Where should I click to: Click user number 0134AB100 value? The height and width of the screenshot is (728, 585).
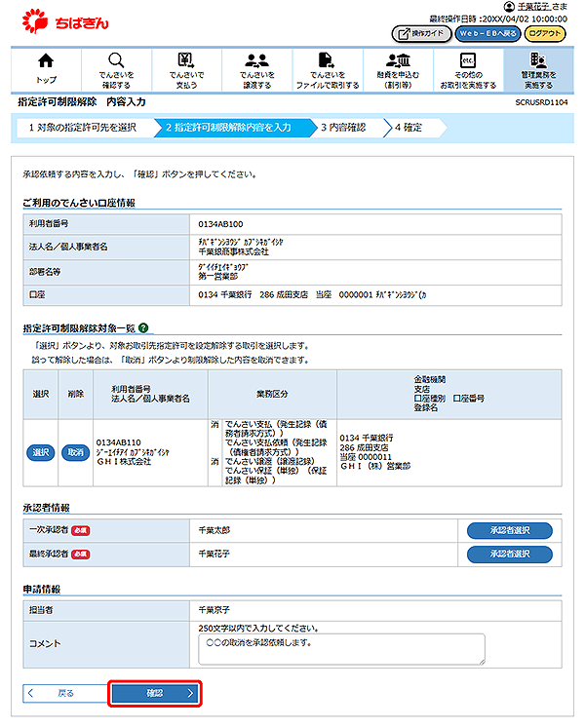click(x=220, y=224)
